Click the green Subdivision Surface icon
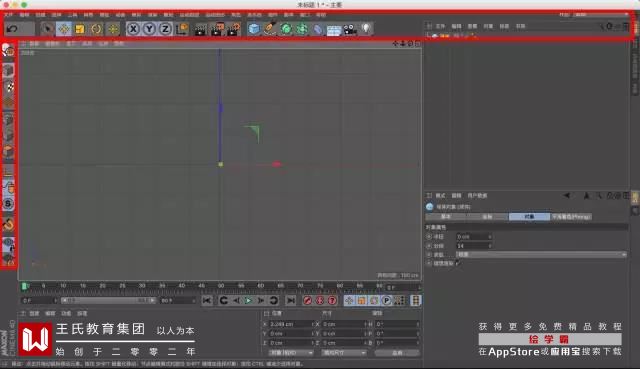Image resolution: width=640 pixels, height=369 pixels. point(286,29)
